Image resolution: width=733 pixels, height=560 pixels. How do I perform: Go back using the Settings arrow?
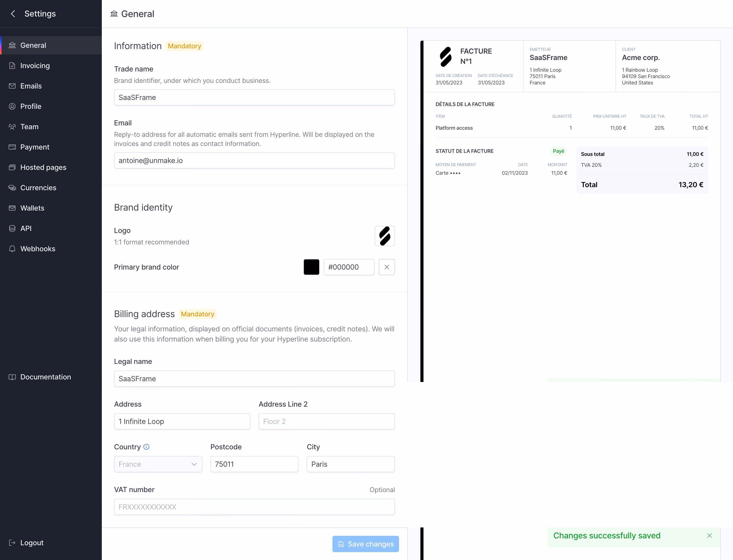pyautogui.click(x=13, y=14)
